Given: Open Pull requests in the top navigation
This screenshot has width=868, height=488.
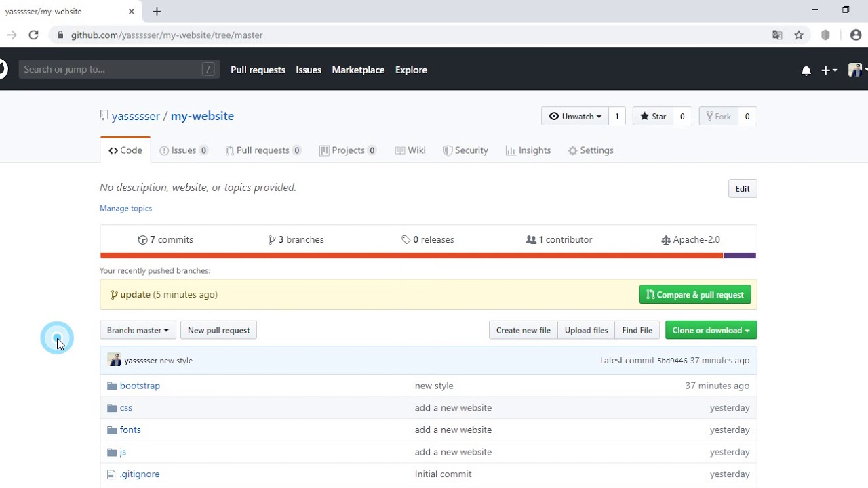Looking at the screenshot, I should [x=258, y=70].
